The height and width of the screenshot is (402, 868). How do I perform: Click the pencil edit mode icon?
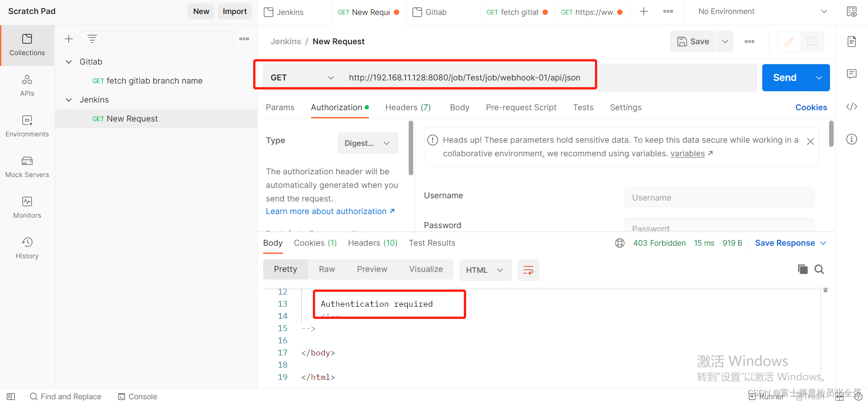789,42
